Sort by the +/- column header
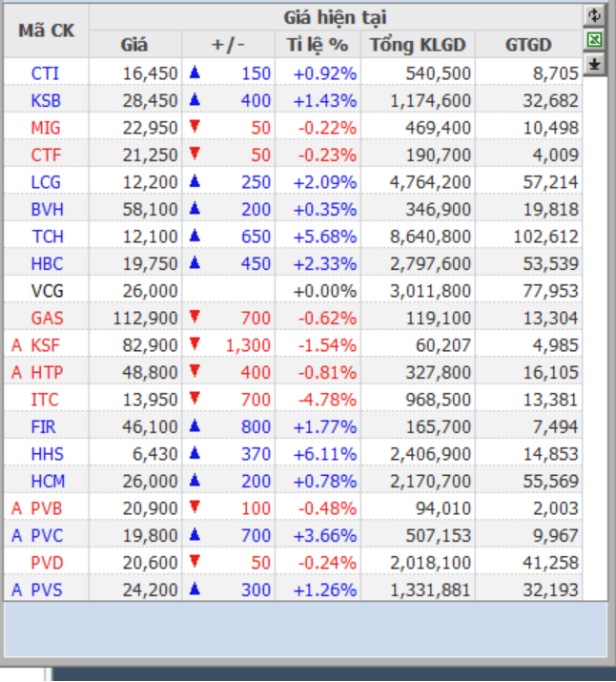The width and height of the screenshot is (616, 682). click(x=228, y=45)
